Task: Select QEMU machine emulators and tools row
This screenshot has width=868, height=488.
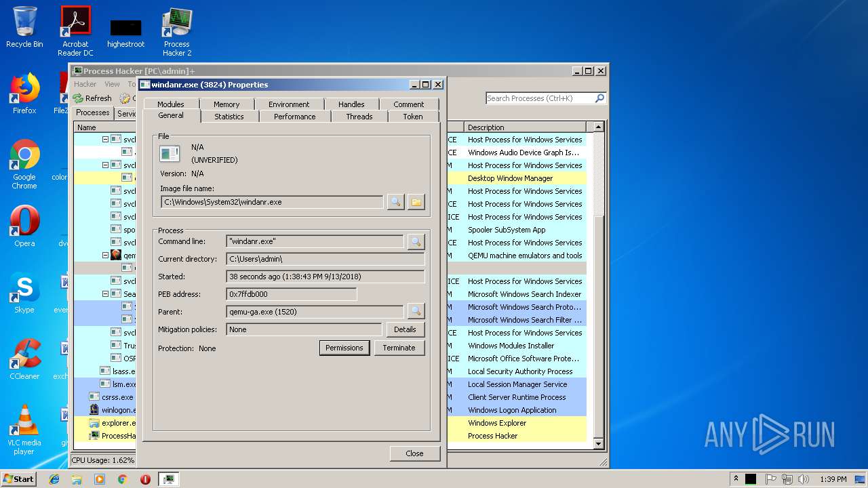Action: (x=525, y=256)
